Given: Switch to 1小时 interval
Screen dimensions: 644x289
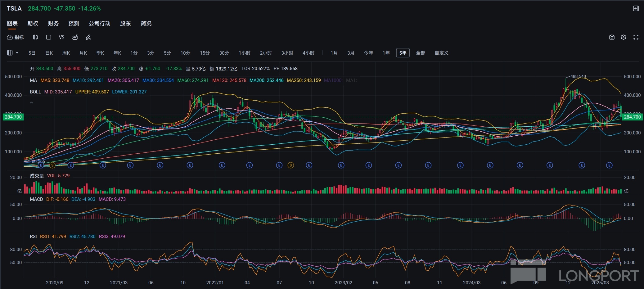Looking at the screenshot, I should [245, 53].
